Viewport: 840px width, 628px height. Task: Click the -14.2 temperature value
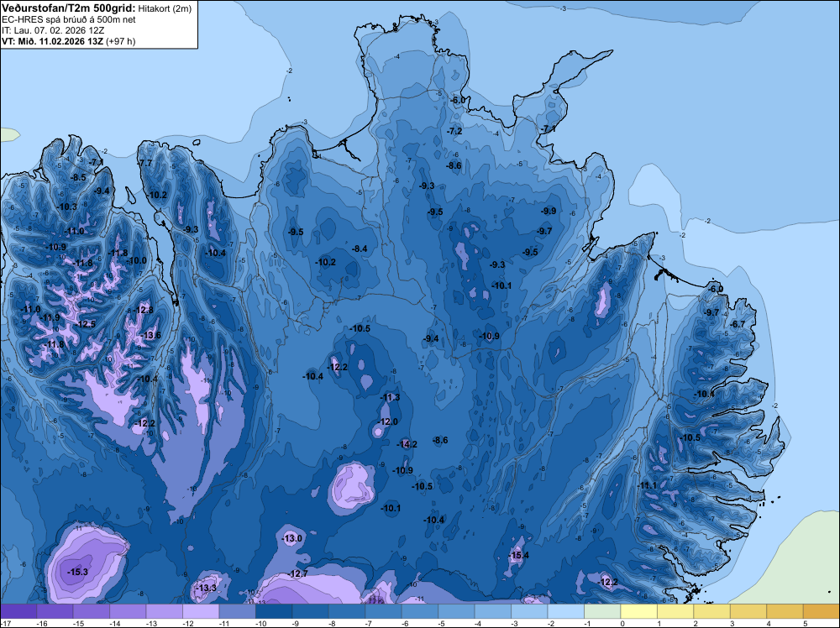pos(407,444)
